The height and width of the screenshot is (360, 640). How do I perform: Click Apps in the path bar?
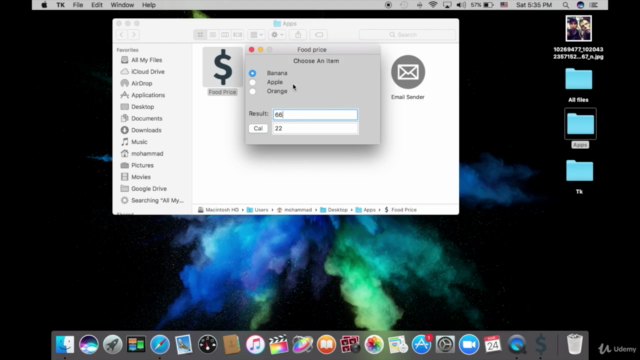(x=365, y=210)
